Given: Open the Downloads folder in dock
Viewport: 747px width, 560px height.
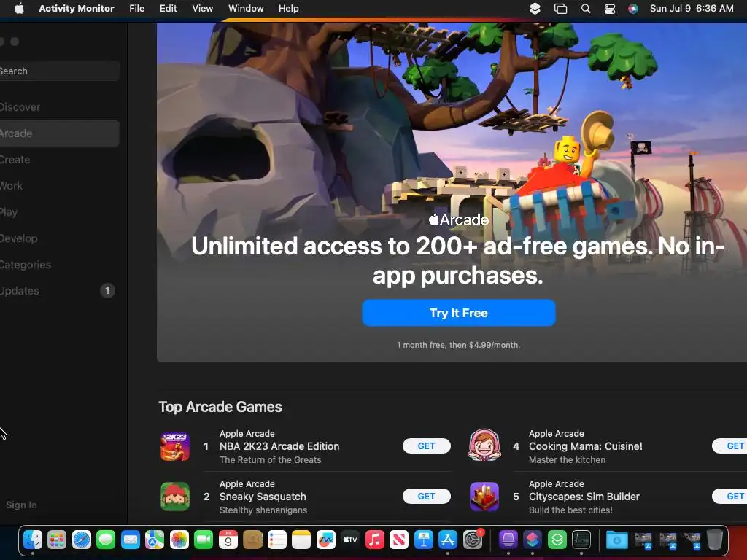Looking at the screenshot, I should 616,540.
